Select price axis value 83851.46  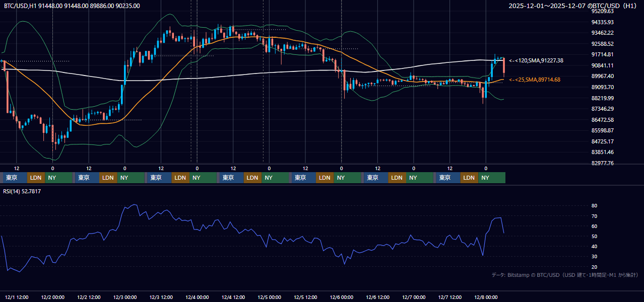(603, 152)
